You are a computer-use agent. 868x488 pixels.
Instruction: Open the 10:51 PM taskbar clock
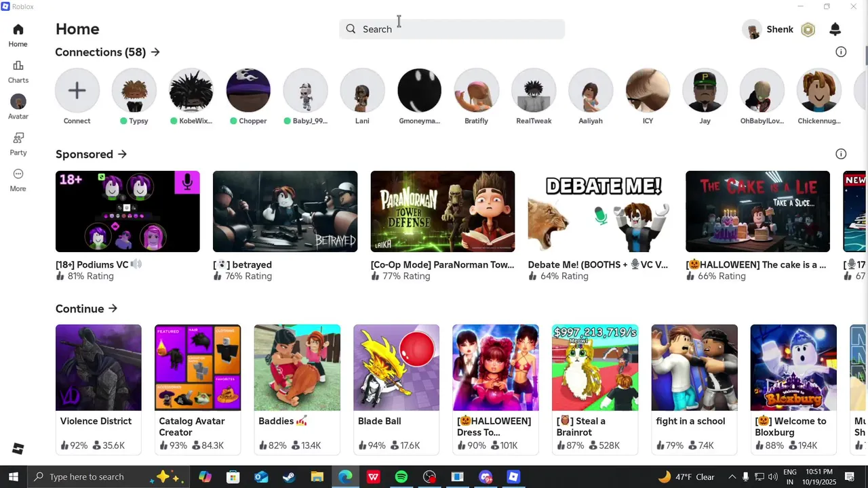point(820,477)
